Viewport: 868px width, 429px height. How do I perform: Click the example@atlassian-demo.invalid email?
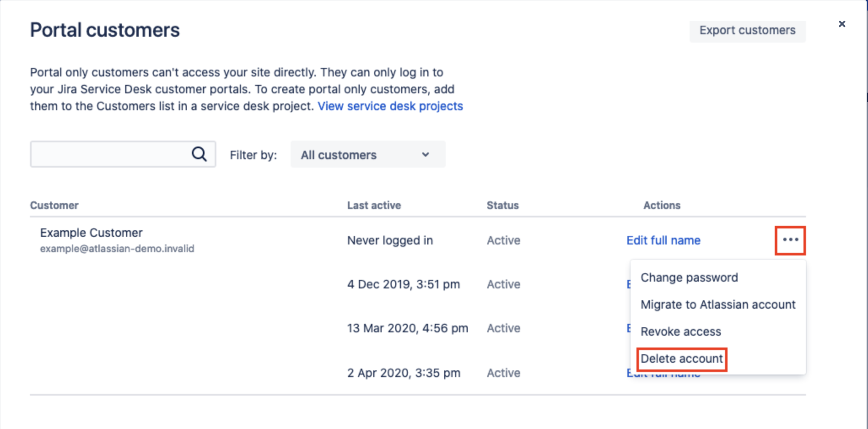coord(117,249)
